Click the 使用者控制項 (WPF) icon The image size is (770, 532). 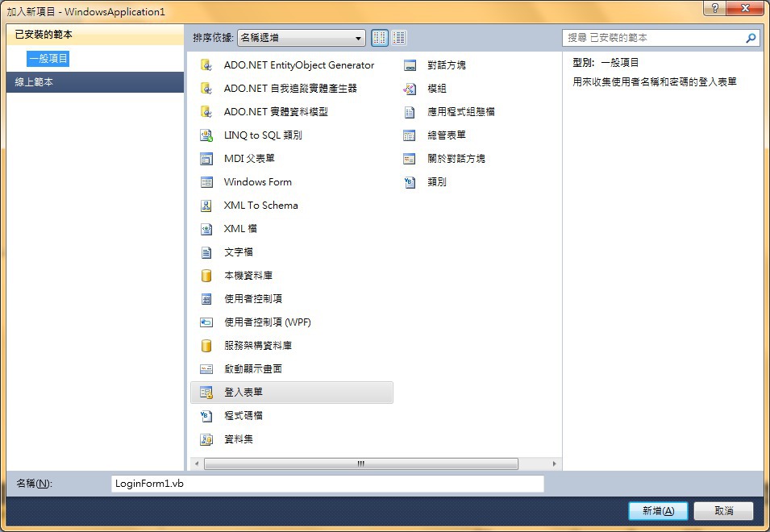(206, 322)
